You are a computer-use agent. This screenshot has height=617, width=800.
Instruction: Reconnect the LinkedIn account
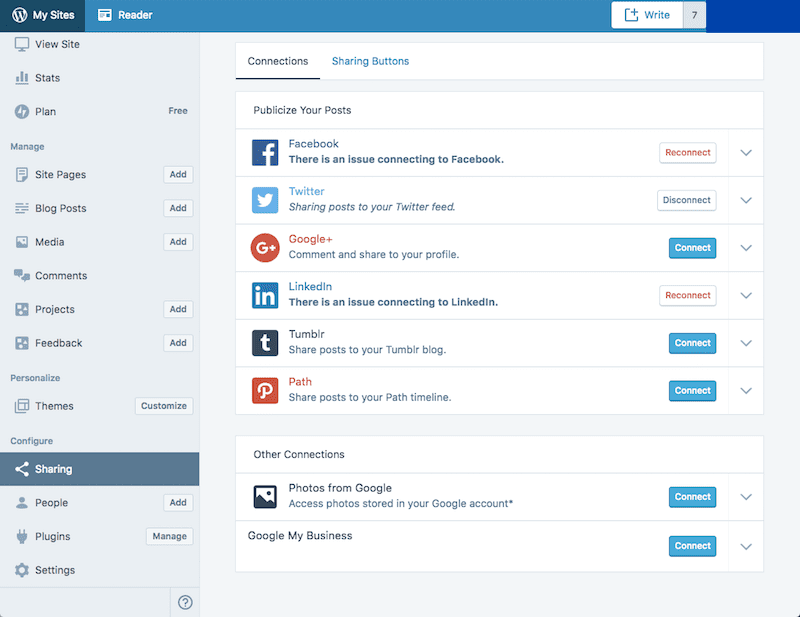coord(688,295)
